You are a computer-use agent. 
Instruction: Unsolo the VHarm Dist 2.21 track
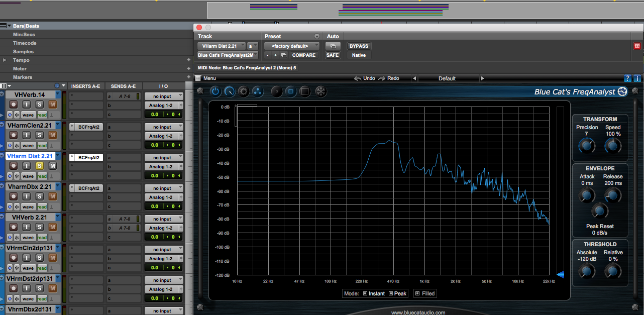tap(40, 166)
